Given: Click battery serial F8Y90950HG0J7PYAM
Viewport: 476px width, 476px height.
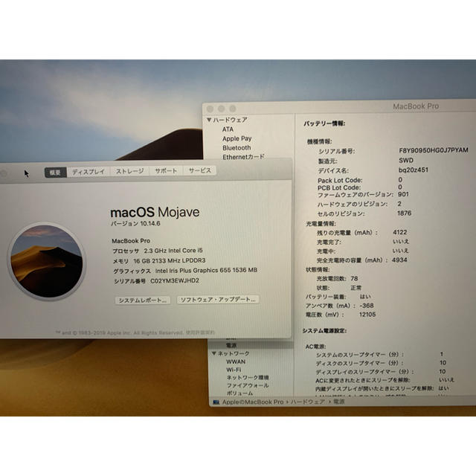Looking at the screenshot, I should click(433, 150).
